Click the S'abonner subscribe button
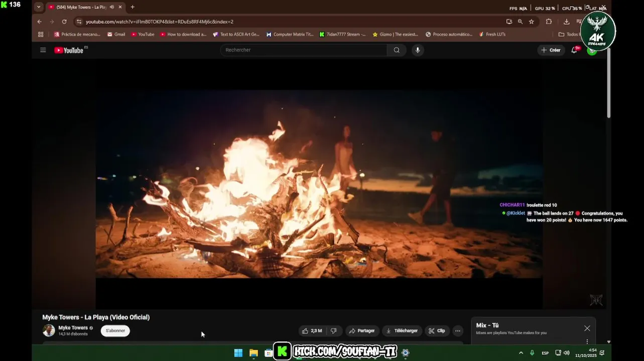This screenshot has height=361, width=644. [115, 331]
